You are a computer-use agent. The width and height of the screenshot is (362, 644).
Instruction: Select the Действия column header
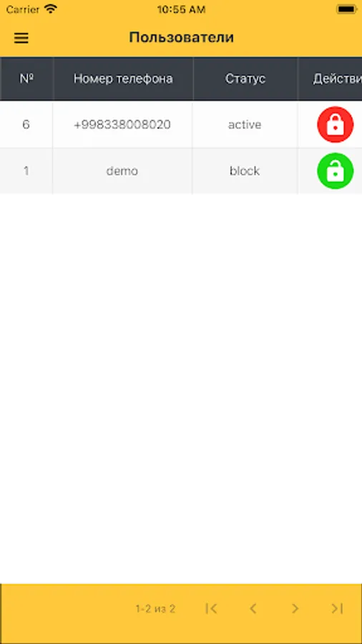330,79
